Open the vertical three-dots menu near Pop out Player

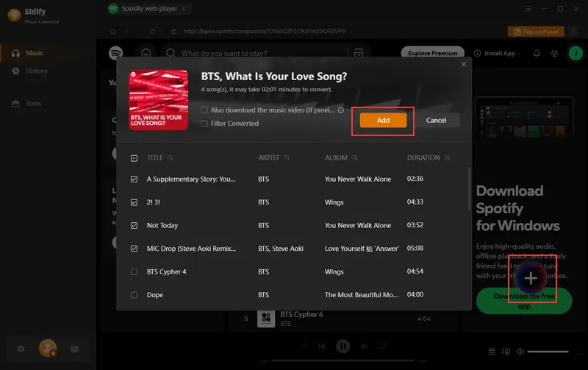pyautogui.click(x=573, y=32)
